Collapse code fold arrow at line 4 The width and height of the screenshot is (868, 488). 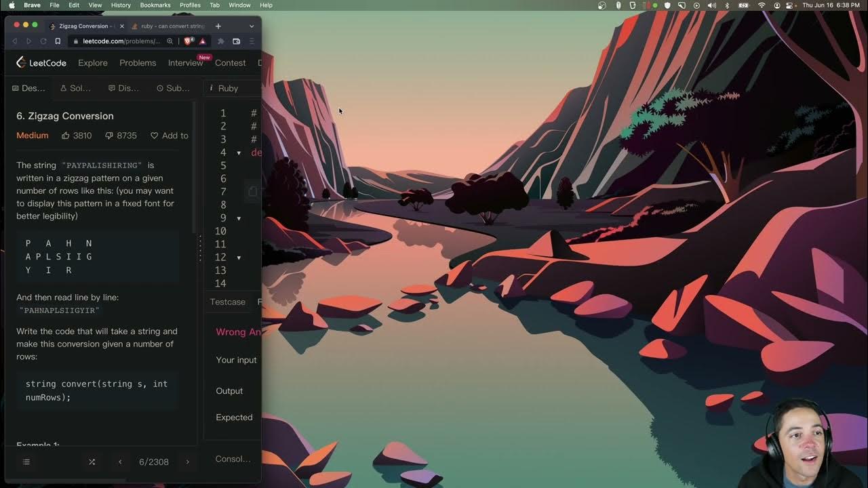click(x=239, y=153)
